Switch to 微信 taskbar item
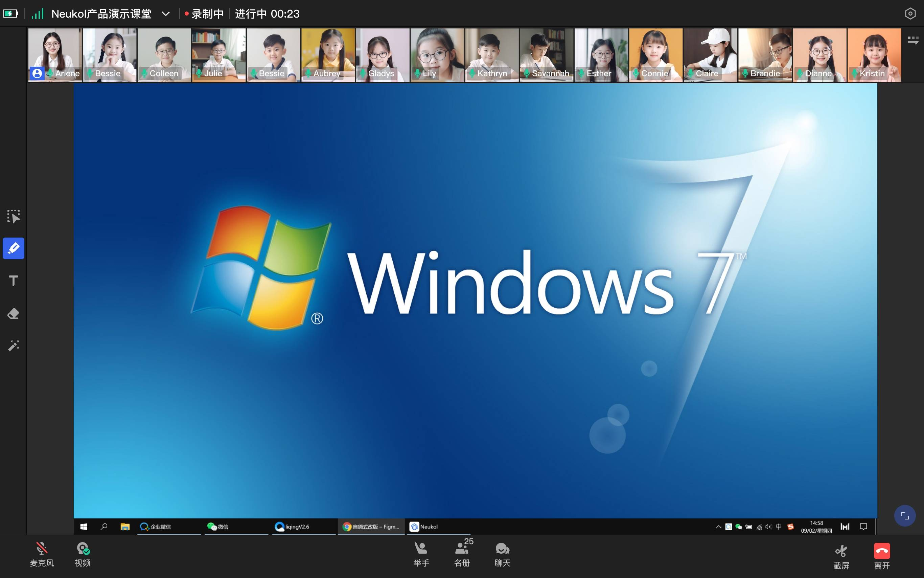The image size is (924, 578). [236, 527]
